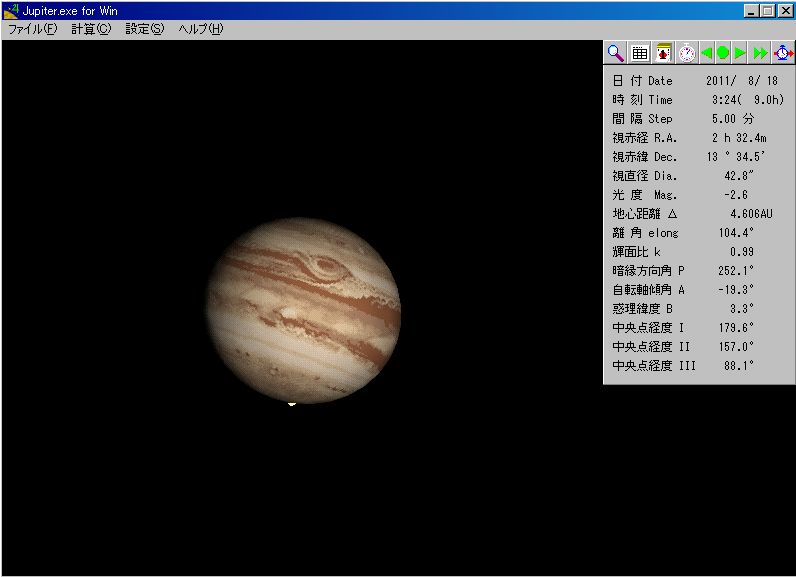Click the Step value 5.00 分
The height and width of the screenshot is (577, 796).
click(733, 119)
